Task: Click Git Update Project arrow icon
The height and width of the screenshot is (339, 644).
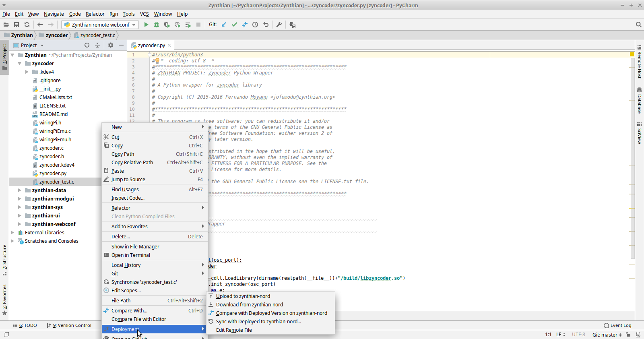Action: point(224,25)
